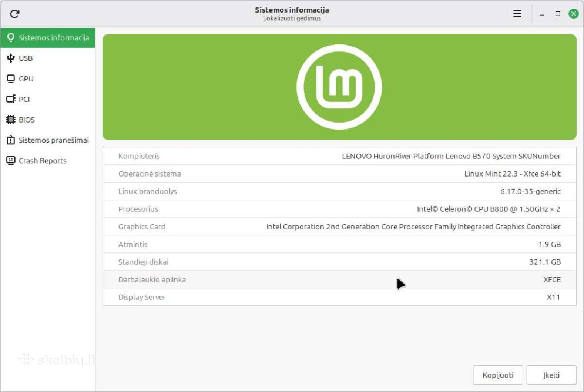Click the LENOVO HuronRiver Platform value
The height and width of the screenshot is (392, 584).
(x=451, y=156)
